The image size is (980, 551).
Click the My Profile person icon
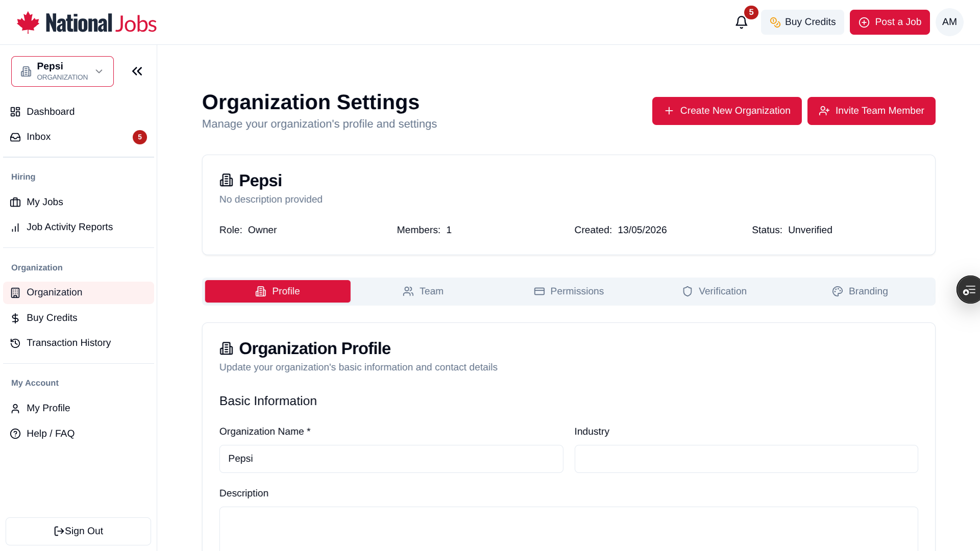(15, 409)
